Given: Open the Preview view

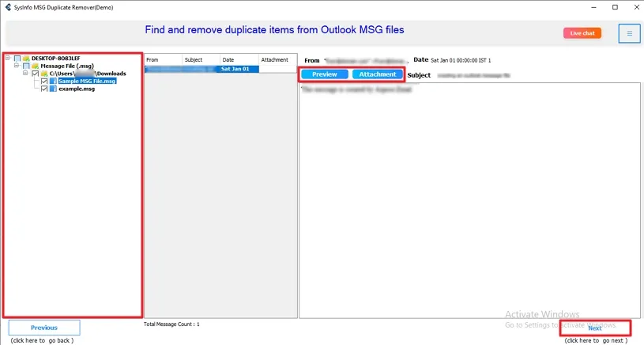Looking at the screenshot, I should coord(325,74).
